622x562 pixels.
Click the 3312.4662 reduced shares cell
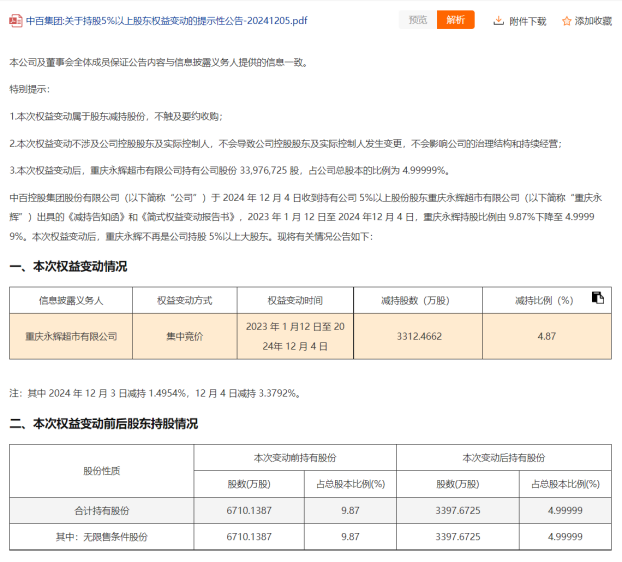click(x=417, y=336)
